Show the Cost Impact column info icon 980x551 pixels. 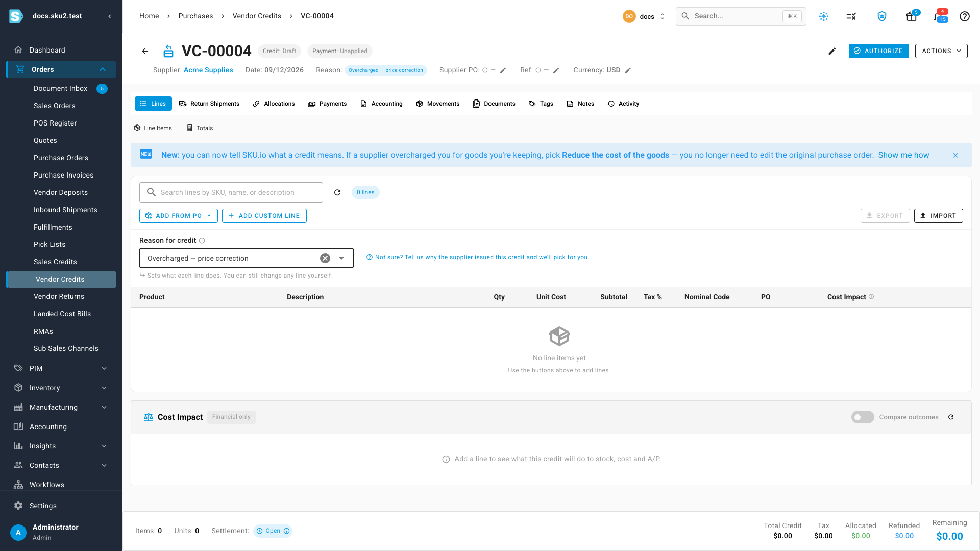tap(871, 297)
